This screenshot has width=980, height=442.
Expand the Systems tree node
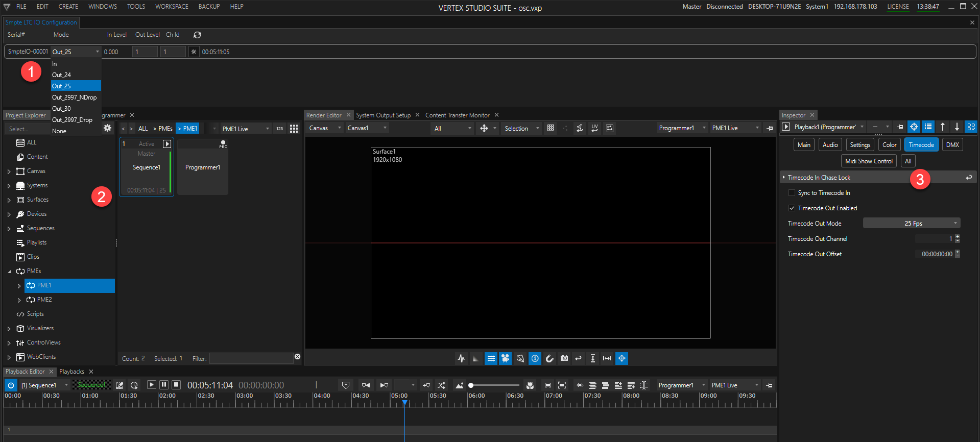(9, 186)
